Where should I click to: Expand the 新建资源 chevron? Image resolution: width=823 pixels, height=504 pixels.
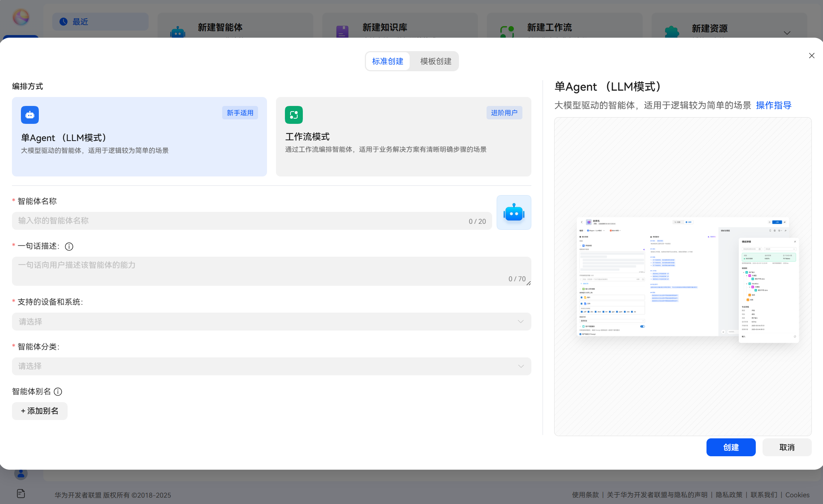787,33
